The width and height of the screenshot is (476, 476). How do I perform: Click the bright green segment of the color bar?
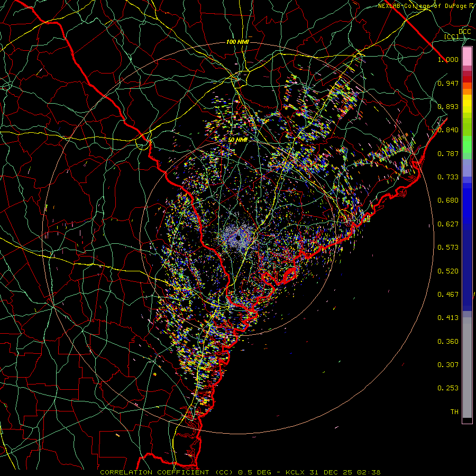(467, 144)
